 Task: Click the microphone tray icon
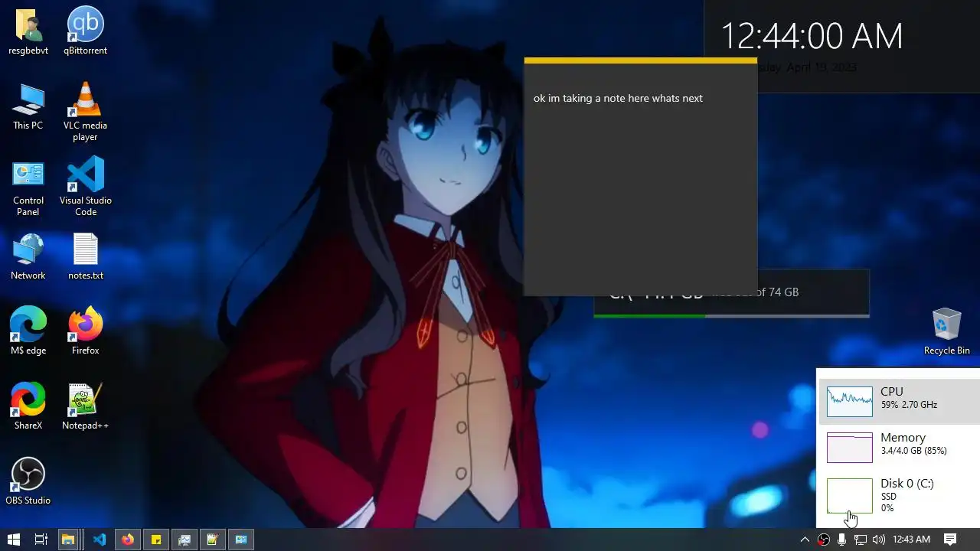click(841, 540)
